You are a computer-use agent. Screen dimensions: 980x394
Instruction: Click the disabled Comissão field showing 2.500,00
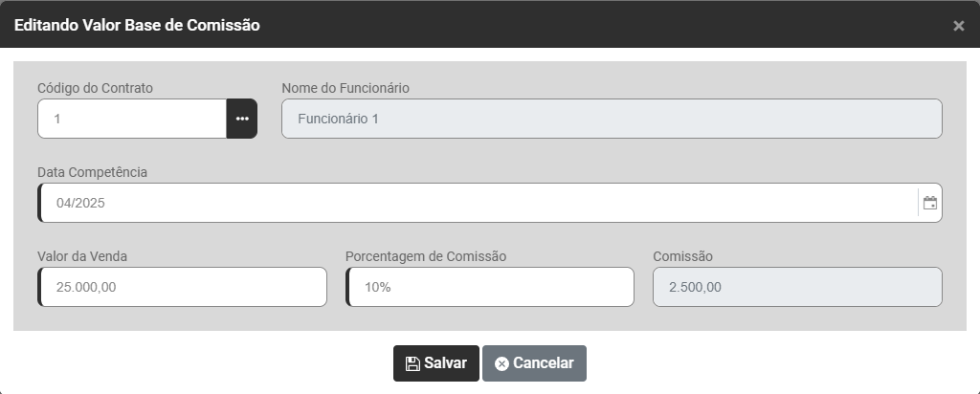[x=797, y=287]
